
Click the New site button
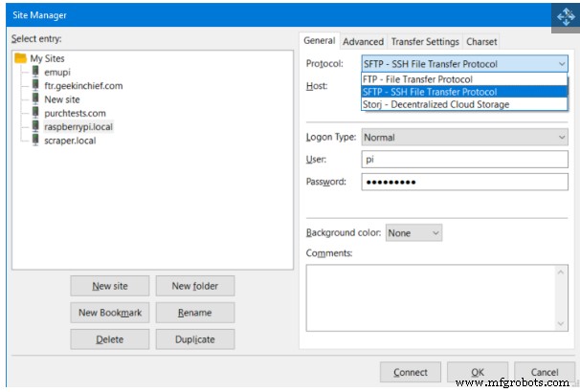click(110, 286)
